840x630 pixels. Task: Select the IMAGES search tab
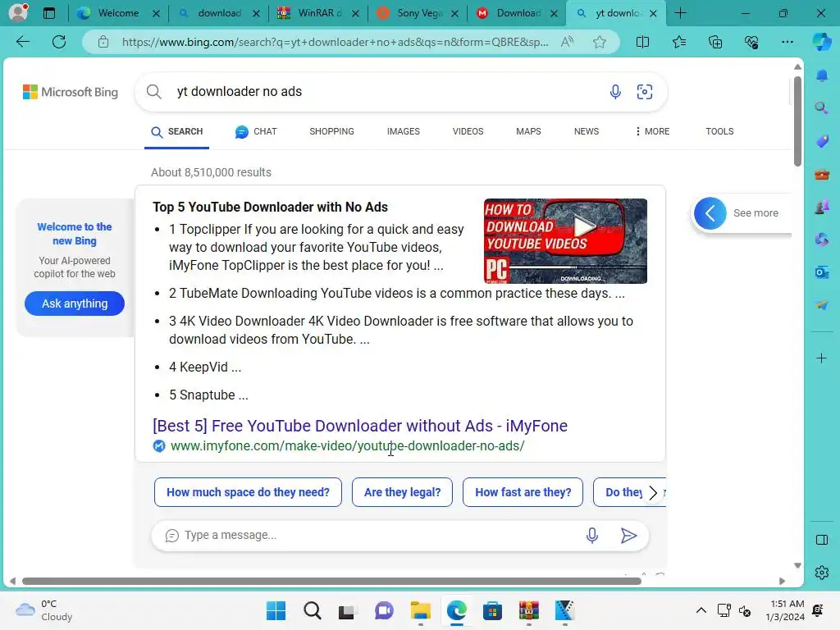click(x=404, y=131)
